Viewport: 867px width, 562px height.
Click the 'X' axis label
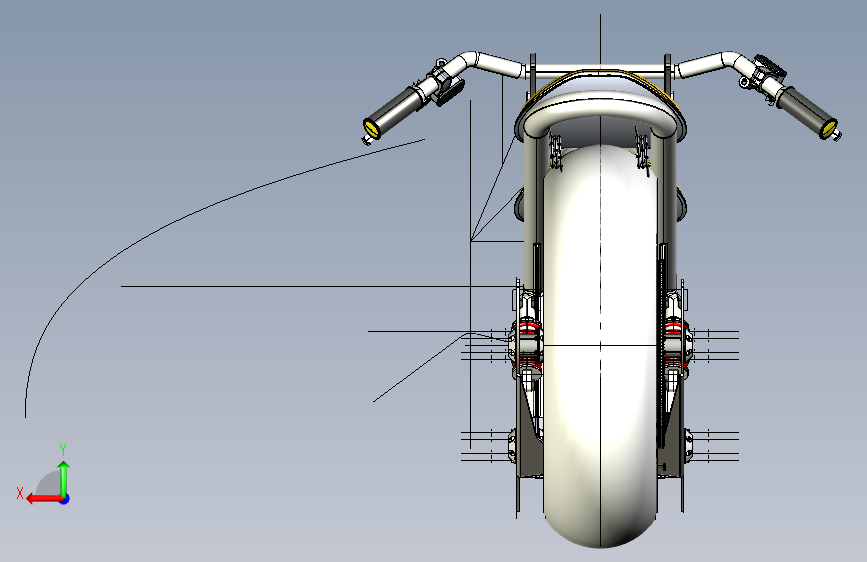pyautogui.click(x=20, y=493)
